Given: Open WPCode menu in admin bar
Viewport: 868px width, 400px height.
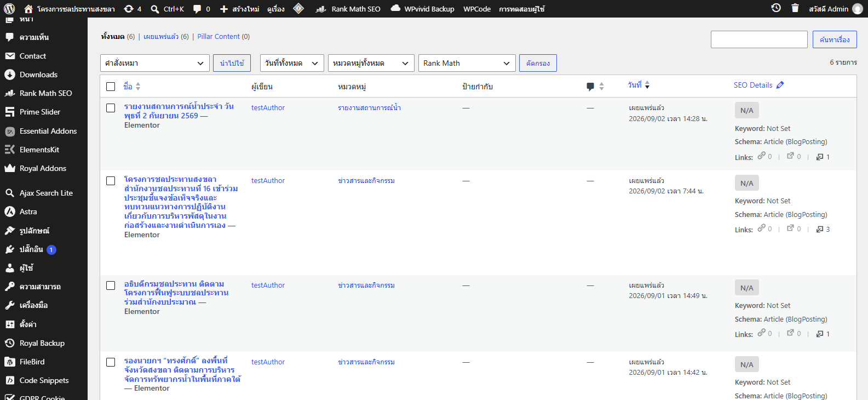Looking at the screenshot, I should [x=477, y=9].
